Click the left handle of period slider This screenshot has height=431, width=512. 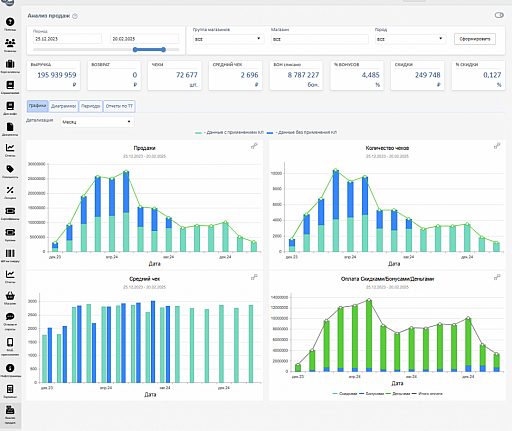click(135, 50)
